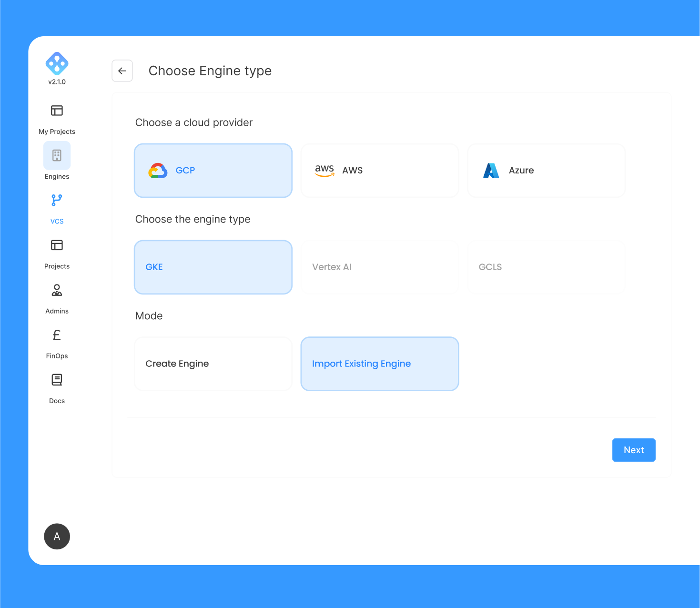Click the My Projects label

pos(57,132)
